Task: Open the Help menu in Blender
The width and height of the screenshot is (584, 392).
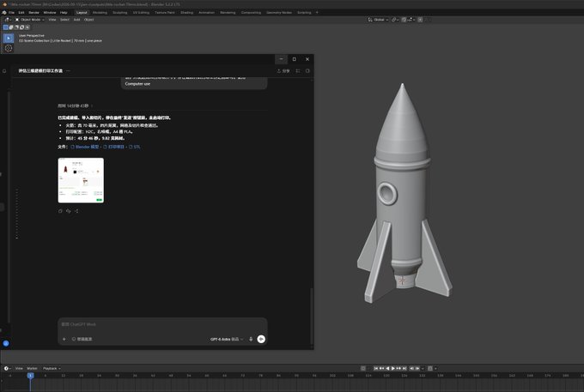Action: tap(64, 12)
